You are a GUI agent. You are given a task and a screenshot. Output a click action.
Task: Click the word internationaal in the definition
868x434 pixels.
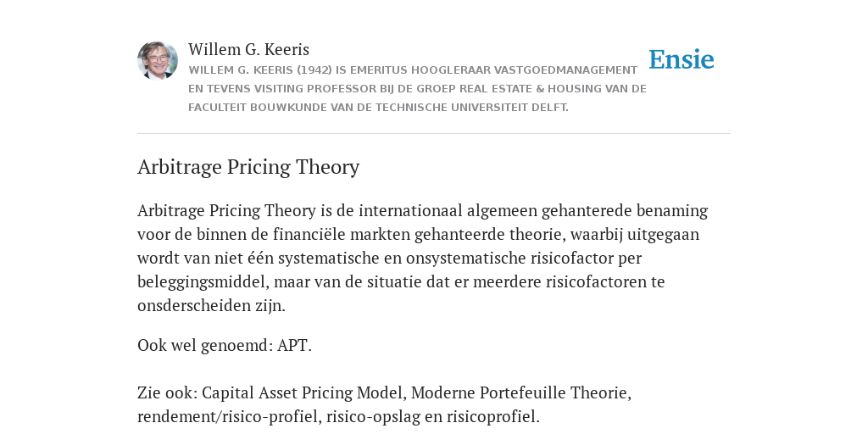click(x=410, y=210)
